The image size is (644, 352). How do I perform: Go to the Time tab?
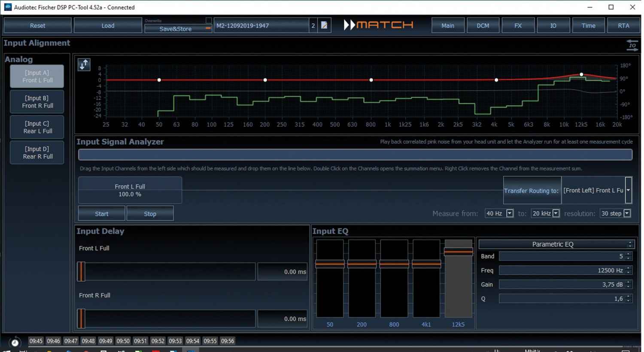point(589,25)
